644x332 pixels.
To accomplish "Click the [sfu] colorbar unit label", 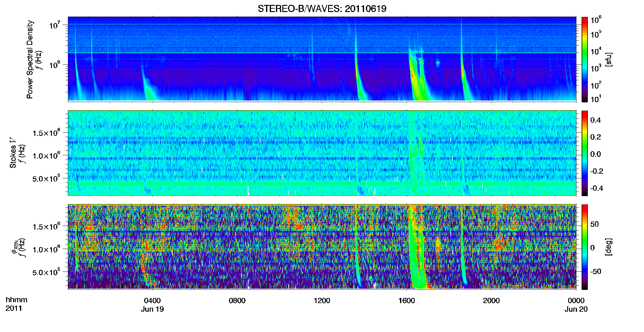I will tap(609, 59).
